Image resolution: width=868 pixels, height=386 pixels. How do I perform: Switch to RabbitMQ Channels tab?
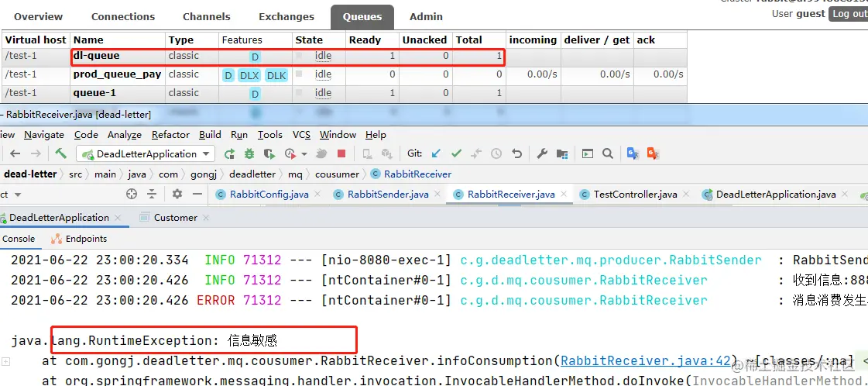click(x=207, y=16)
